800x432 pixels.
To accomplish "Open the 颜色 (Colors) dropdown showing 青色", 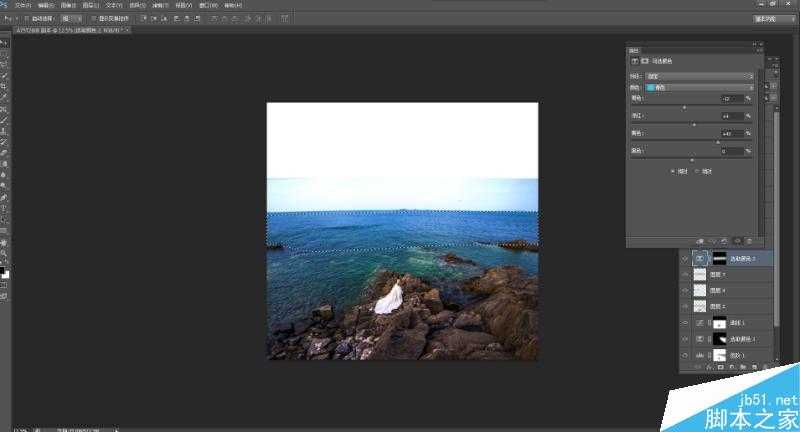I will (x=698, y=88).
